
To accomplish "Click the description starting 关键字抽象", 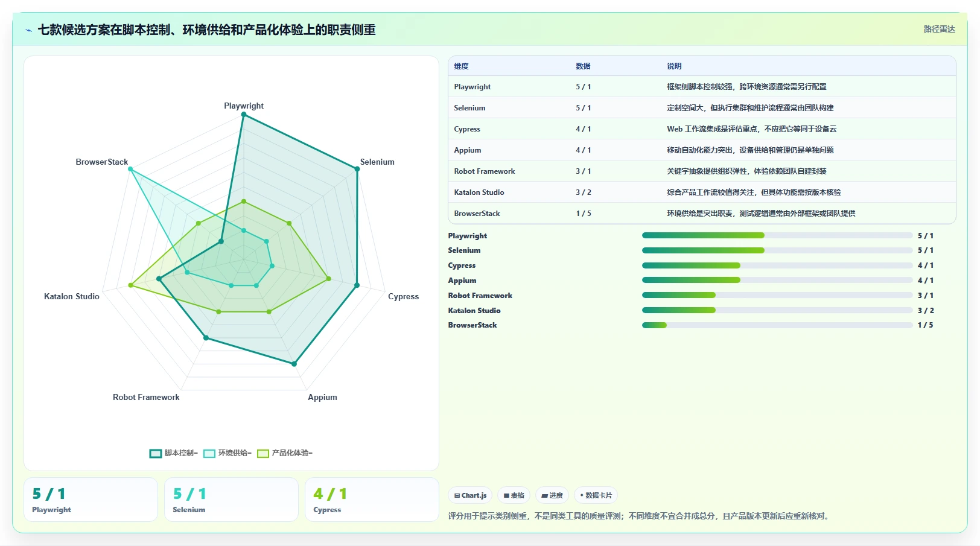I will [x=746, y=171].
